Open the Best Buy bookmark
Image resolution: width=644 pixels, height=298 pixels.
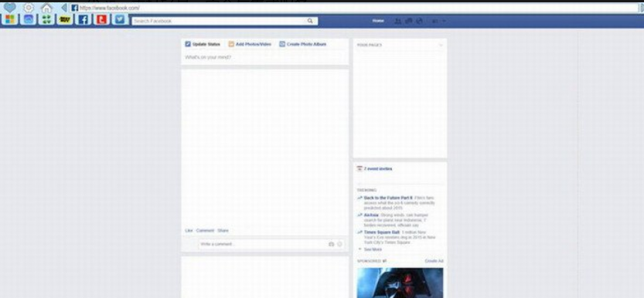click(x=64, y=19)
